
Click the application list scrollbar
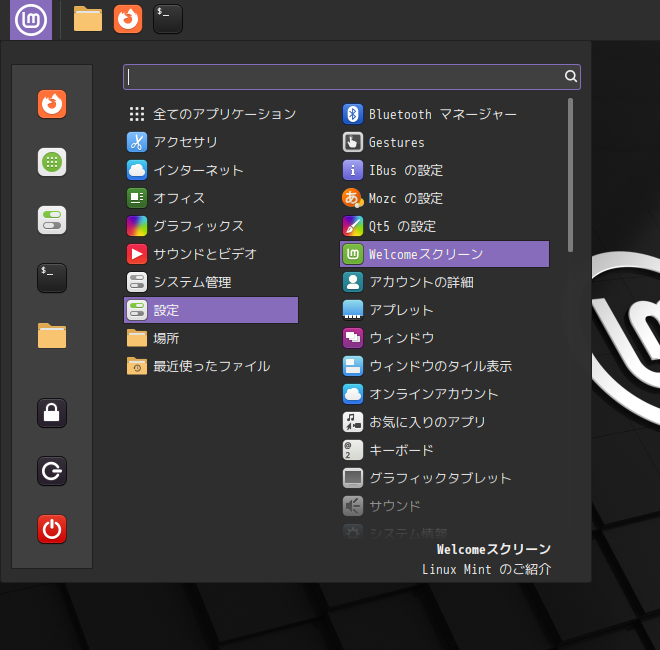pyautogui.click(x=570, y=175)
